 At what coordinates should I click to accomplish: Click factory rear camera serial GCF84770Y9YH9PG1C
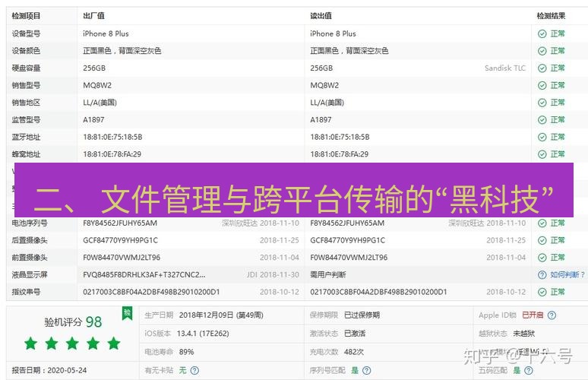pos(120,240)
